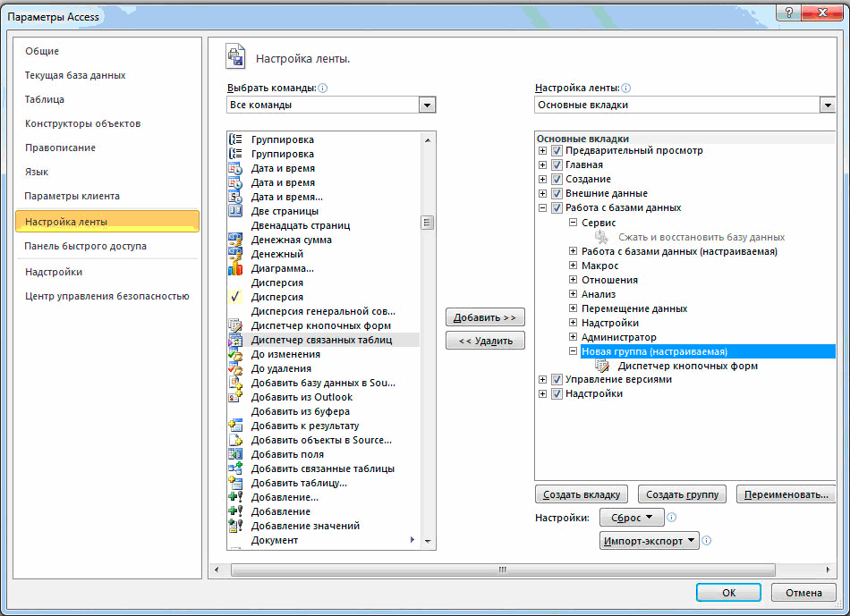
Task: Click the commands list scroll-down arrow
Action: pos(428,541)
